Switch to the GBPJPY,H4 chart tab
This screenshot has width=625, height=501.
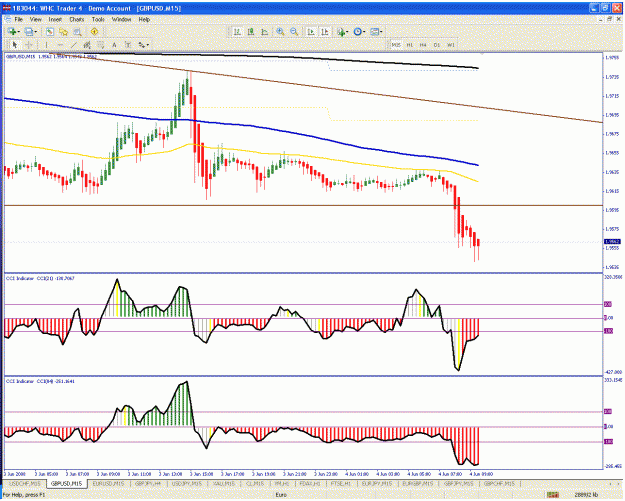pos(148,483)
